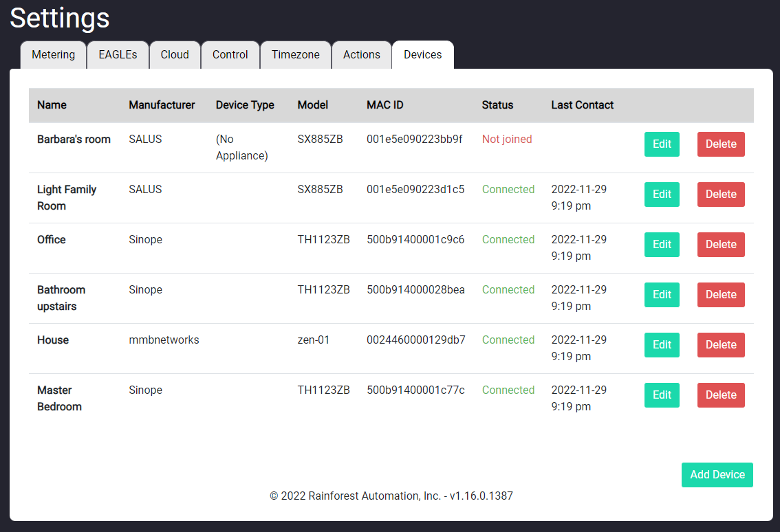Delete the Master Bedroom device
780x532 pixels.
pyautogui.click(x=721, y=395)
